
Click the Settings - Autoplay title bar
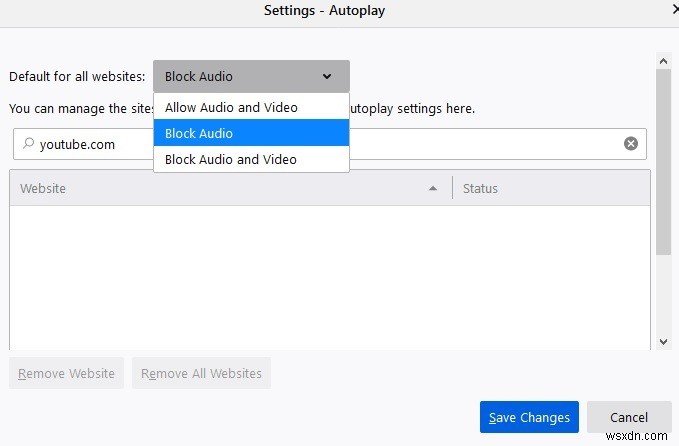(x=324, y=11)
